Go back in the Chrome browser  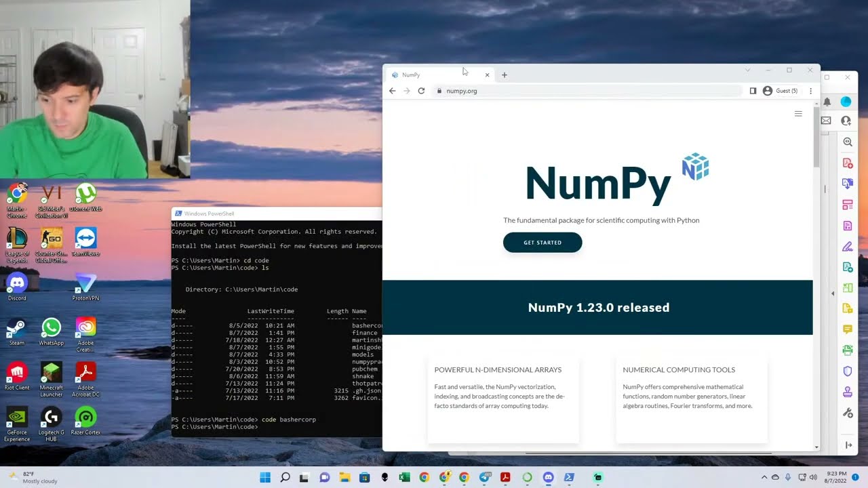(392, 91)
